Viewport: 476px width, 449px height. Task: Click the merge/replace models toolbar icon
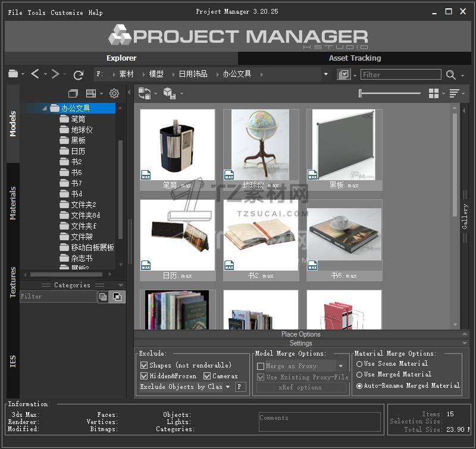coord(144,93)
